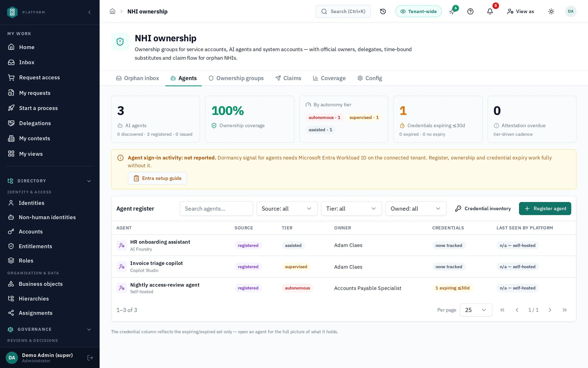Screen dimensions: 588x368
Task: Switch to the Coverage tab
Action: coord(329,78)
